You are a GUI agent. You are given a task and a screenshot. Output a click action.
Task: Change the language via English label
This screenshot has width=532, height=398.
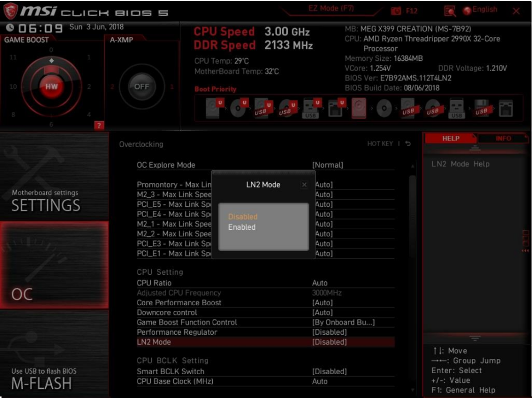click(x=484, y=10)
